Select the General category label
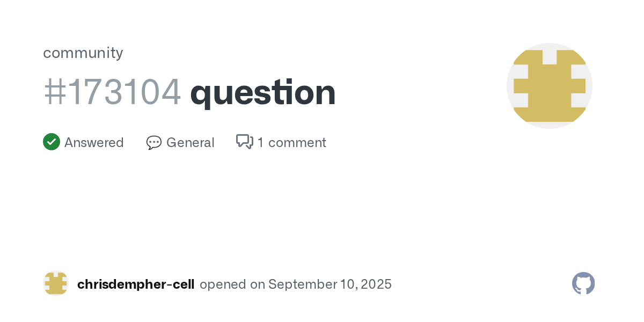The height and width of the screenshot is (322, 644). [191, 143]
